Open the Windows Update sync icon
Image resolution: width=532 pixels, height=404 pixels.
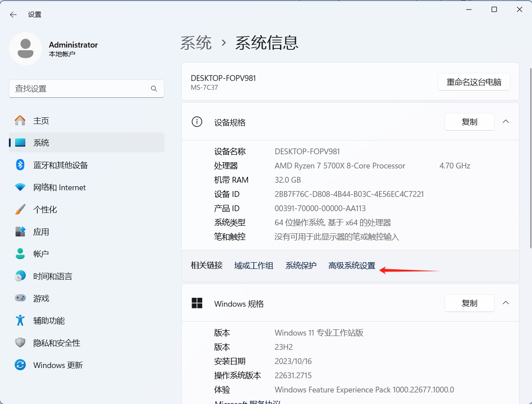(20, 365)
